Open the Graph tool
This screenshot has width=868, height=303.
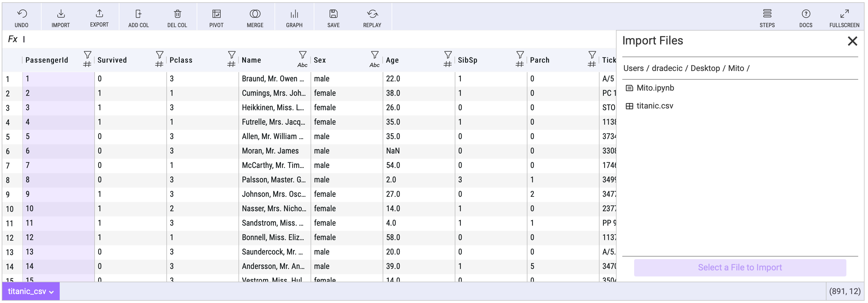(x=294, y=14)
